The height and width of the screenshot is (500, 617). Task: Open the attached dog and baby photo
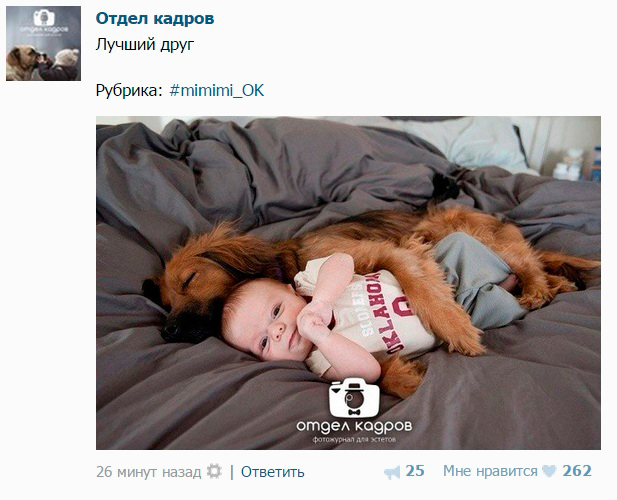(348, 283)
